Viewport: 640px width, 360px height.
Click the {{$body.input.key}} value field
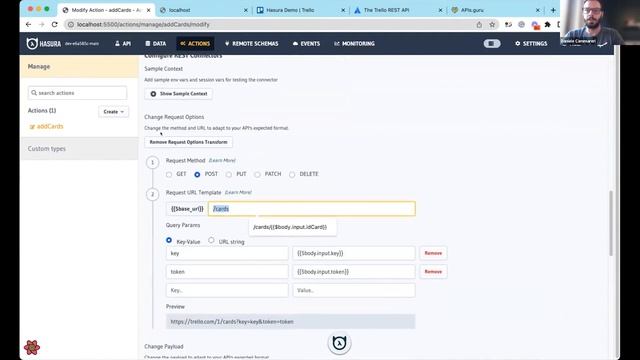[x=354, y=253]
